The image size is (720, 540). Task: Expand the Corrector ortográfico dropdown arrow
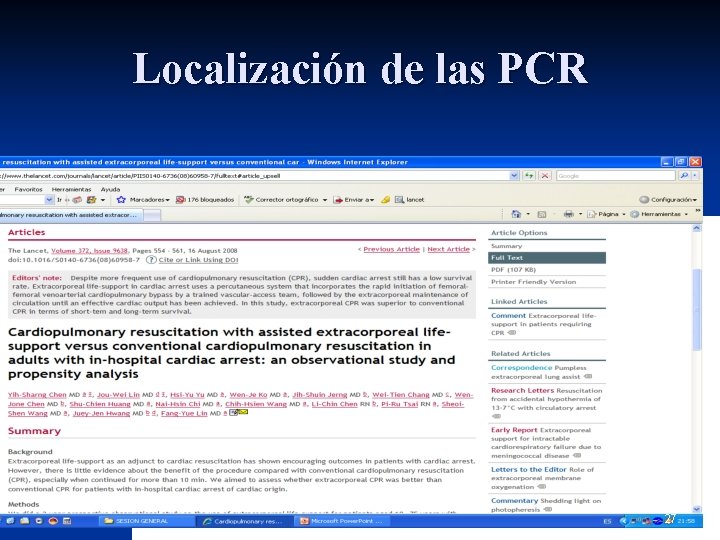pyautogui.click(x=325, y=200)
